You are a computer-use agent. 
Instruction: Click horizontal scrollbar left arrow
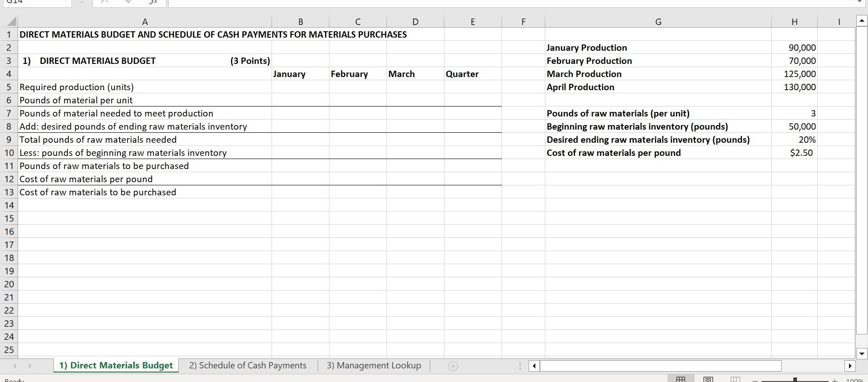pos(534,366)
